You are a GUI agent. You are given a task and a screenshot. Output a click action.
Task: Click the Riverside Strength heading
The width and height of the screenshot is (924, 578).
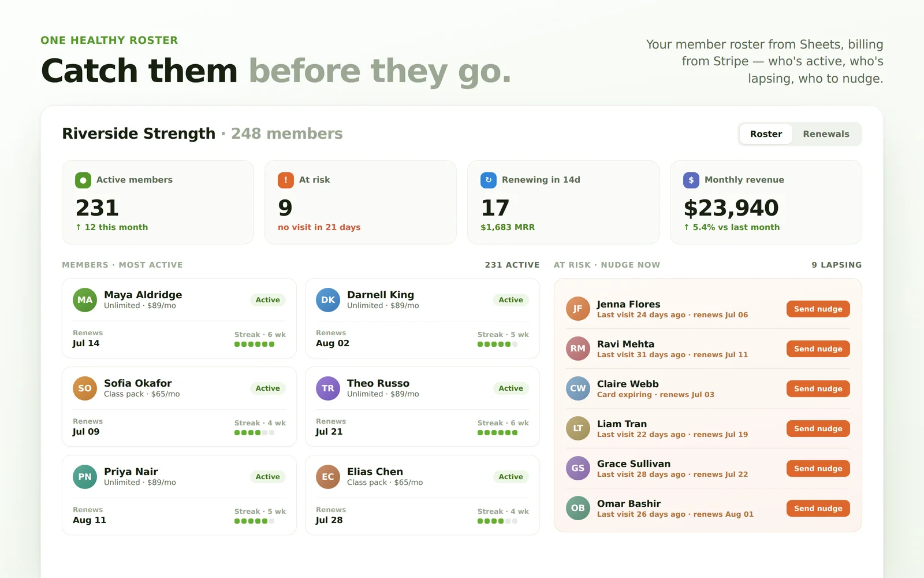point(139,134)
